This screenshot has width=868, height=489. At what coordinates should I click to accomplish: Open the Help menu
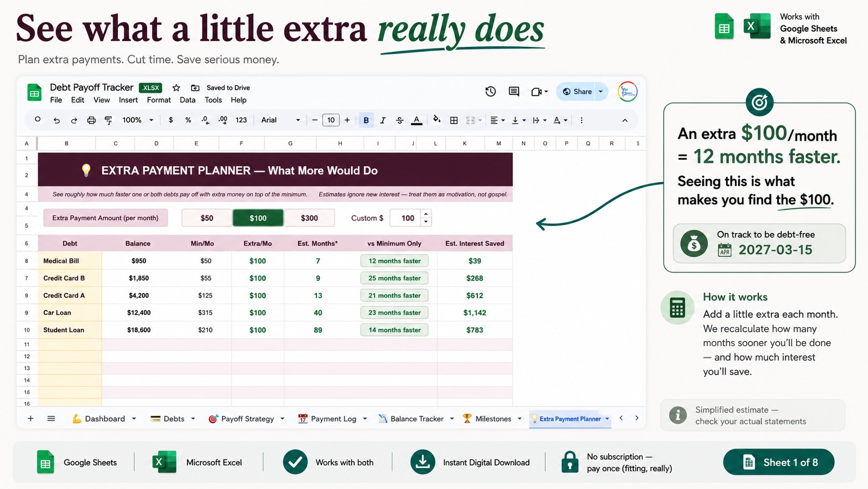click(239, 100)
